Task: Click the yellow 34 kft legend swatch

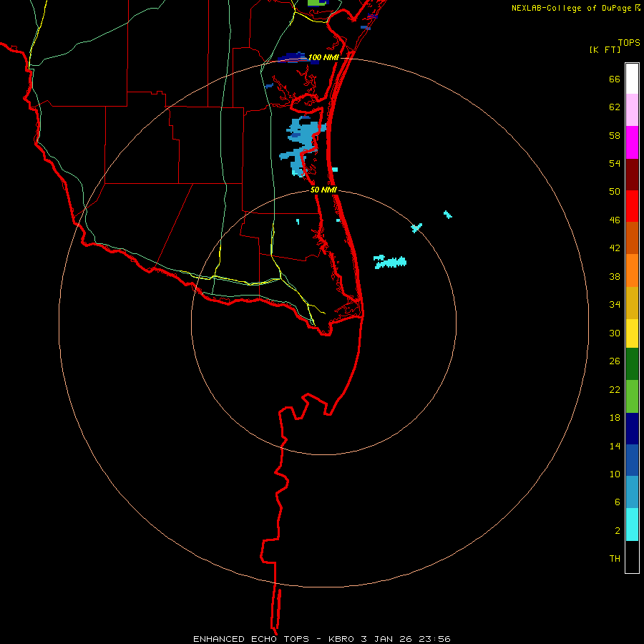Action: [632, 333]
